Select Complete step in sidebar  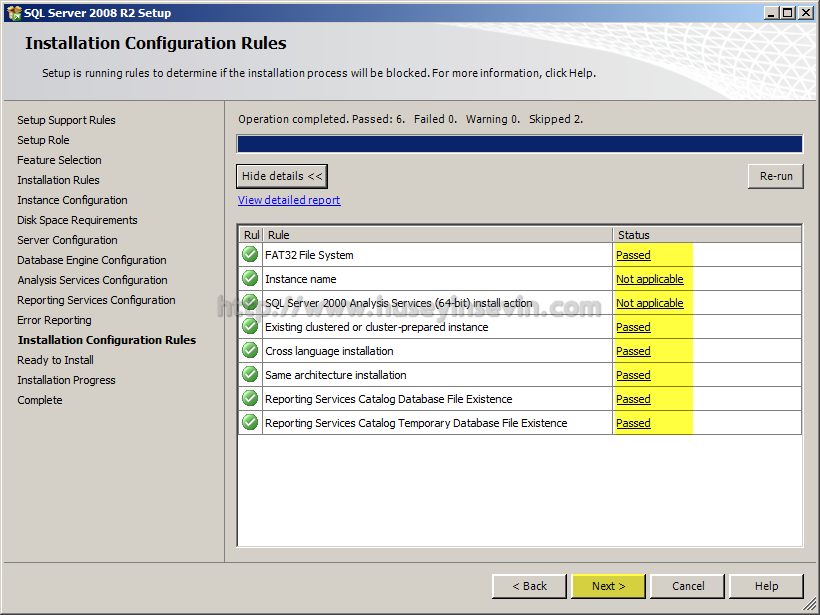coord(40,400)
